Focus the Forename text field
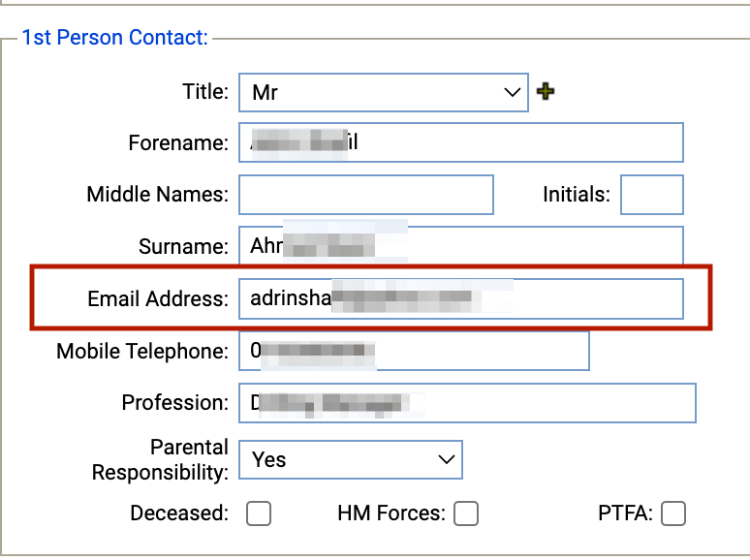The image size is (750, 560). click(460, 142)
